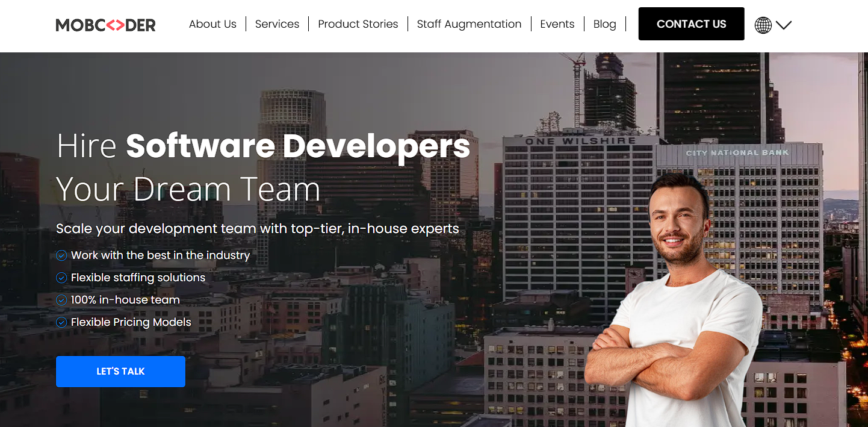Navigate to the Events page

557,24
